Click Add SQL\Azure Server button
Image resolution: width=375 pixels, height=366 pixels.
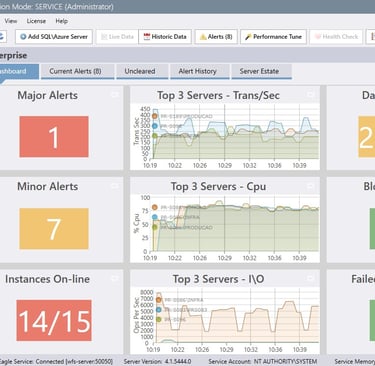coord(54,37)
